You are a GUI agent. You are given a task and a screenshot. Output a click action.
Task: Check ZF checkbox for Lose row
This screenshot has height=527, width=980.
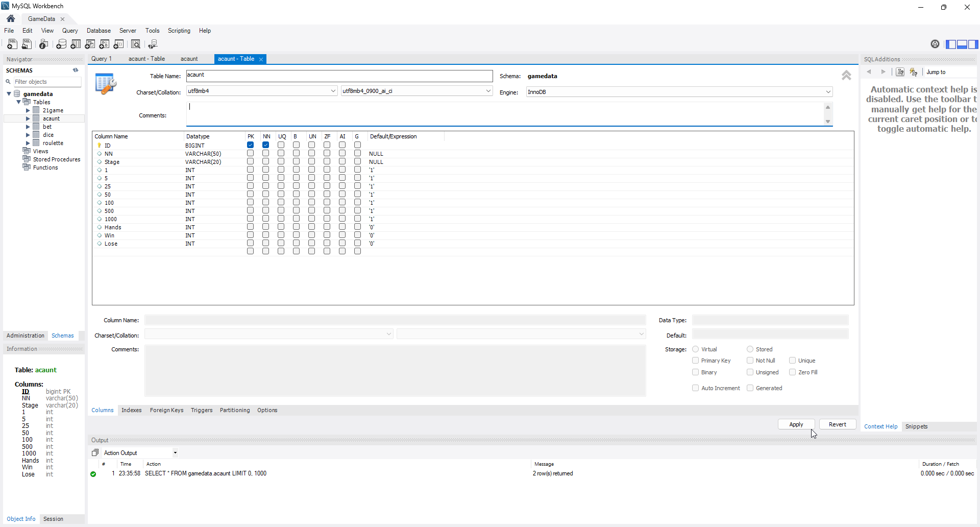(327, 243)
